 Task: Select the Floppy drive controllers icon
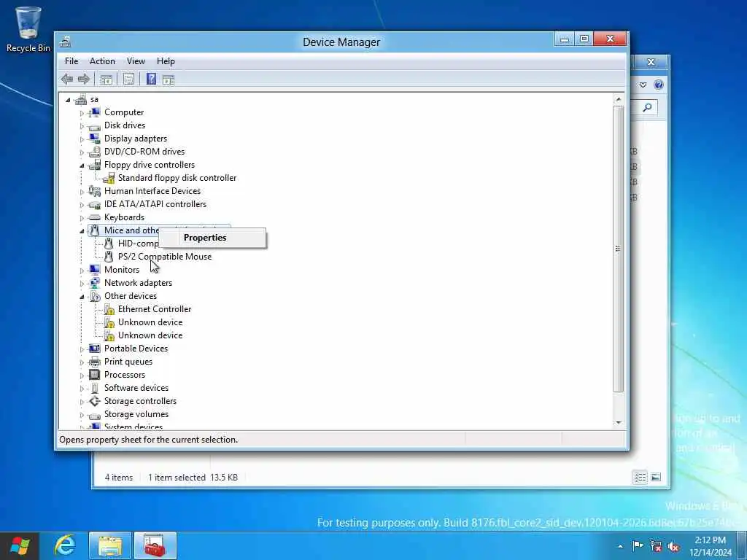click(94, 165)
